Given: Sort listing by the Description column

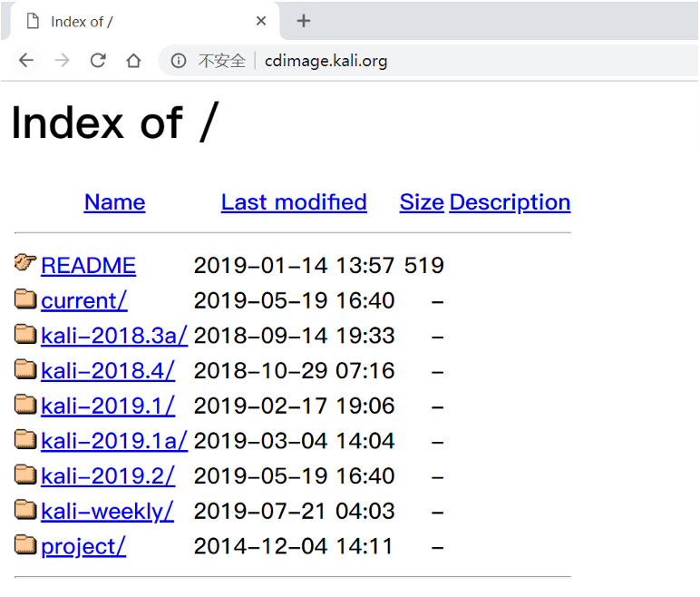Looking at the screenshot, I should pos(510,202).
